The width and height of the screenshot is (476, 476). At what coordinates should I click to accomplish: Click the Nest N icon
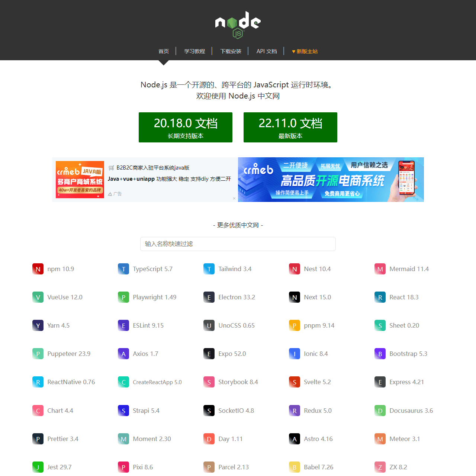295,269
